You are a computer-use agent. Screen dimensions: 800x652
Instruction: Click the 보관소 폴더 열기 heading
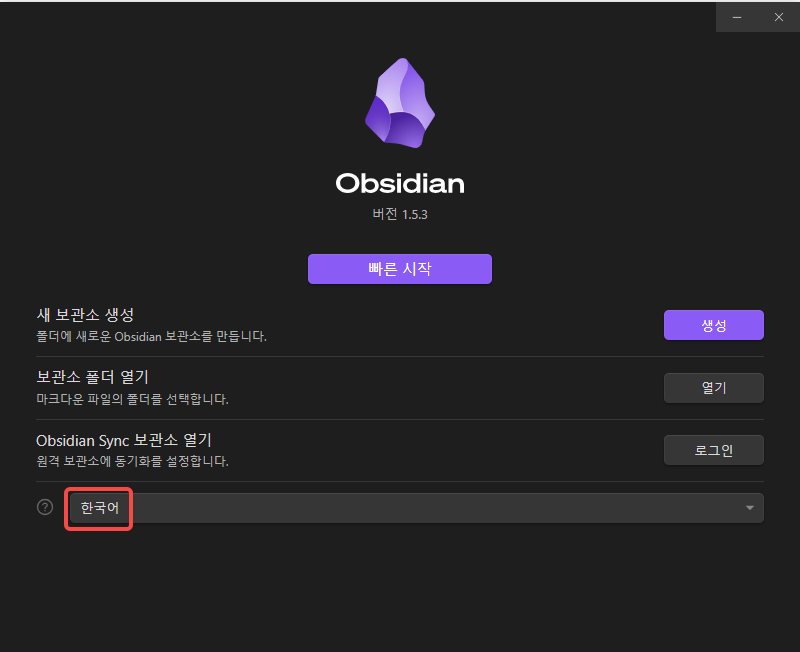pyautogui.click(x=92, y=377)
